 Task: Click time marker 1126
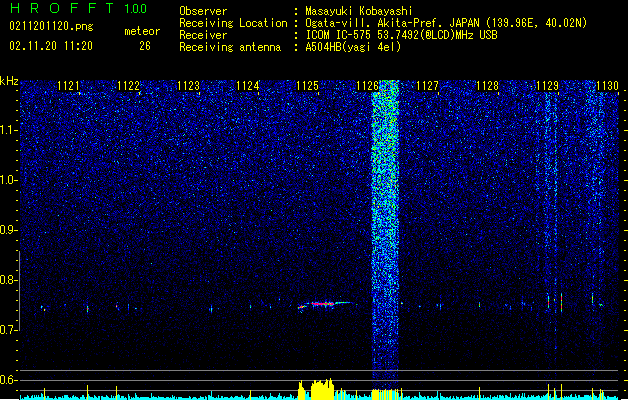367,86
